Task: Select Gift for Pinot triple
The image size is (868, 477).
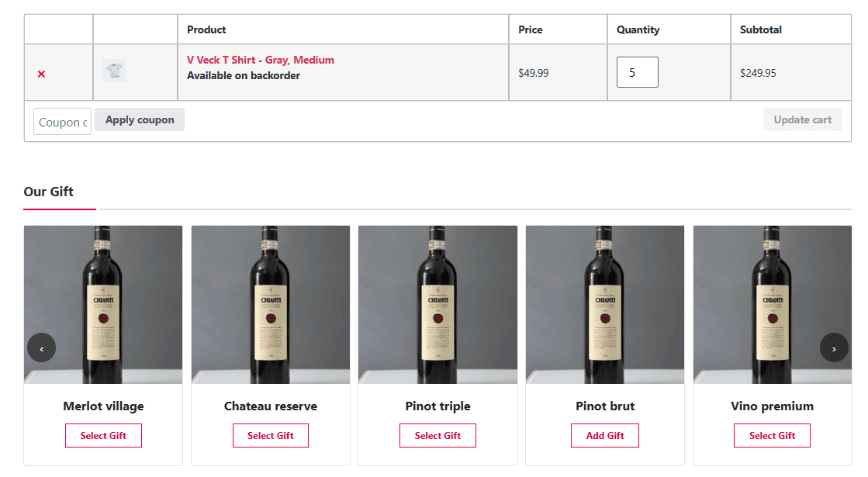Action: pyautogui.click(x=437, y=436)
